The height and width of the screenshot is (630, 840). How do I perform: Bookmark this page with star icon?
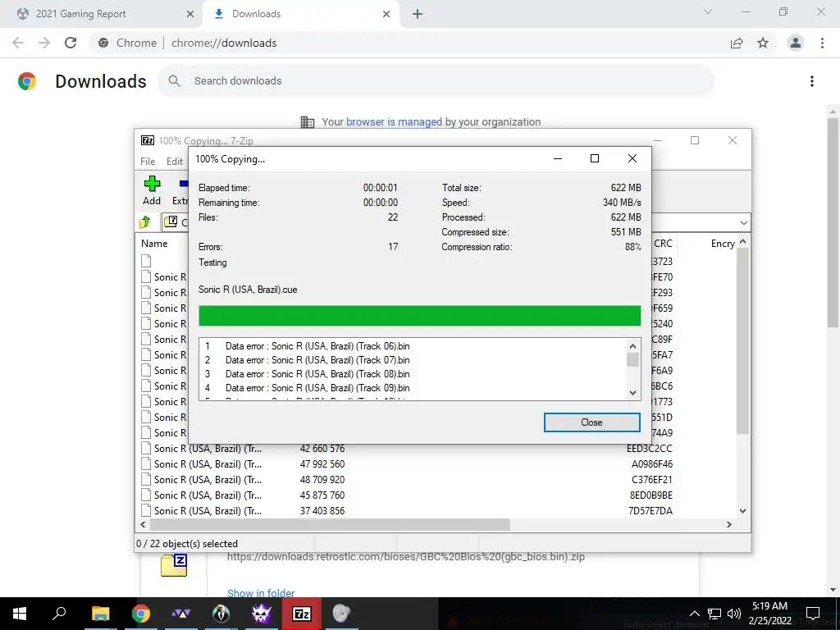click(763, 43)
